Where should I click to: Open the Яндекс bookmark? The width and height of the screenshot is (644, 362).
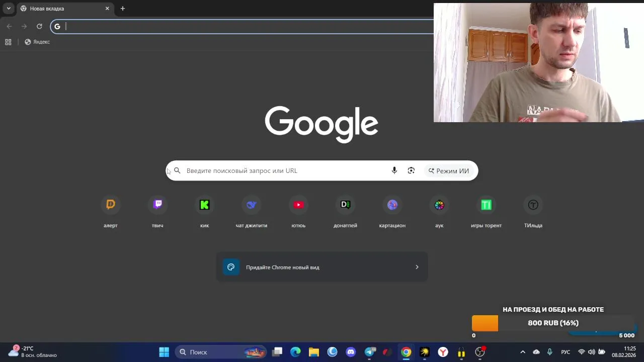[x=37, y=42]
